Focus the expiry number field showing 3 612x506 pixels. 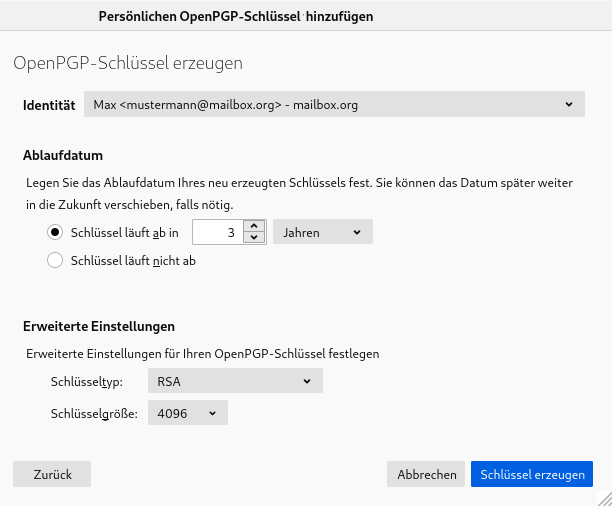click(218, 232)
